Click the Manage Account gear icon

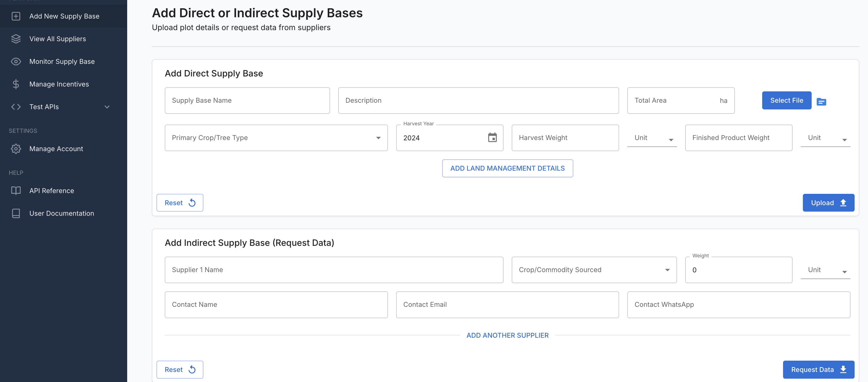click(x=16, y=149)
